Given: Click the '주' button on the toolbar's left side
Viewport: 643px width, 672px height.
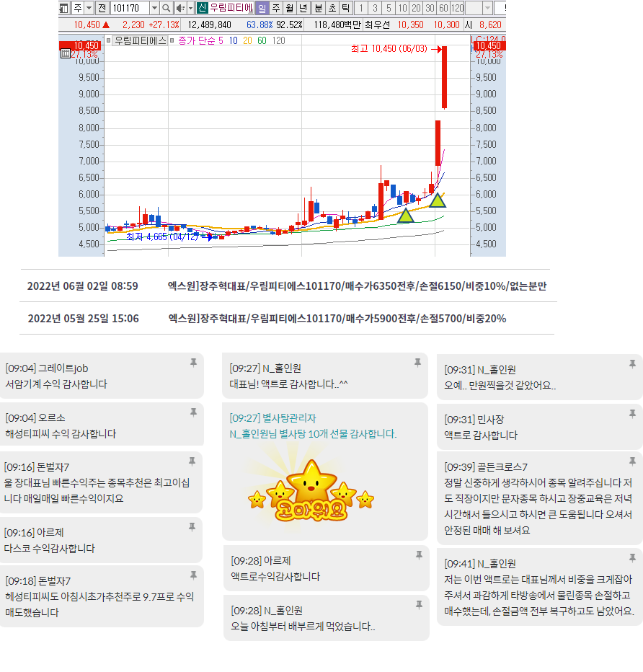Looking at the screenshot, I should point(78,8).
